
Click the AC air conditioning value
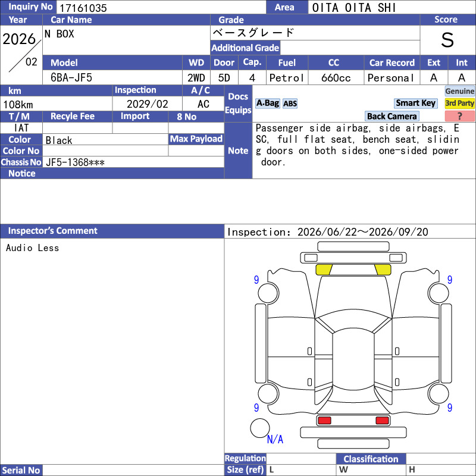tap(203, 104)
